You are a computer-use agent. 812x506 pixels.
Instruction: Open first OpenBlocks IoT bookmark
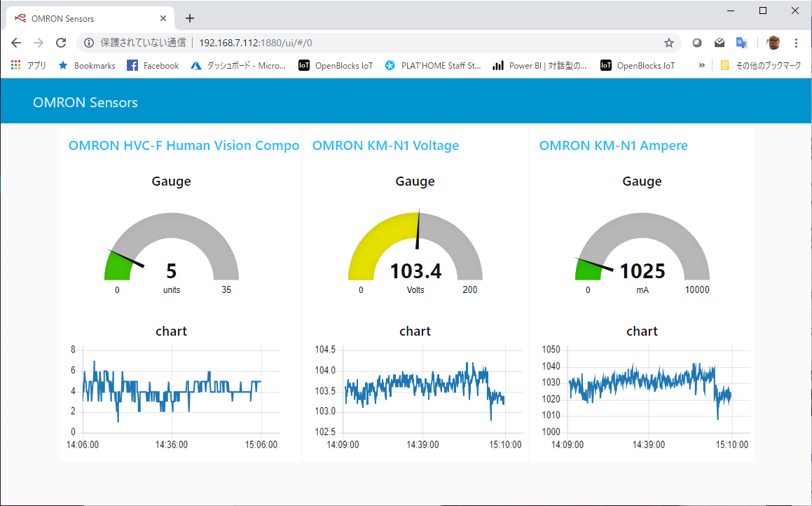pyautogui.click(x=336, y=65)
